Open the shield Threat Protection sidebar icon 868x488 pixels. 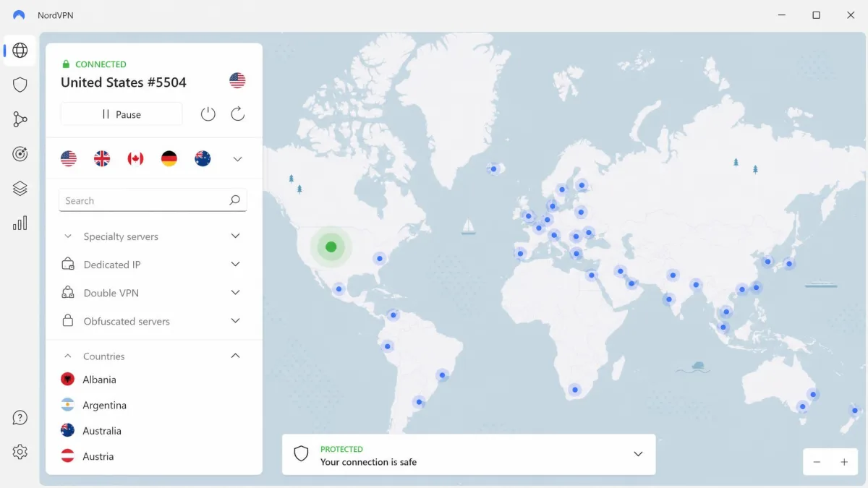click(20, 85)
